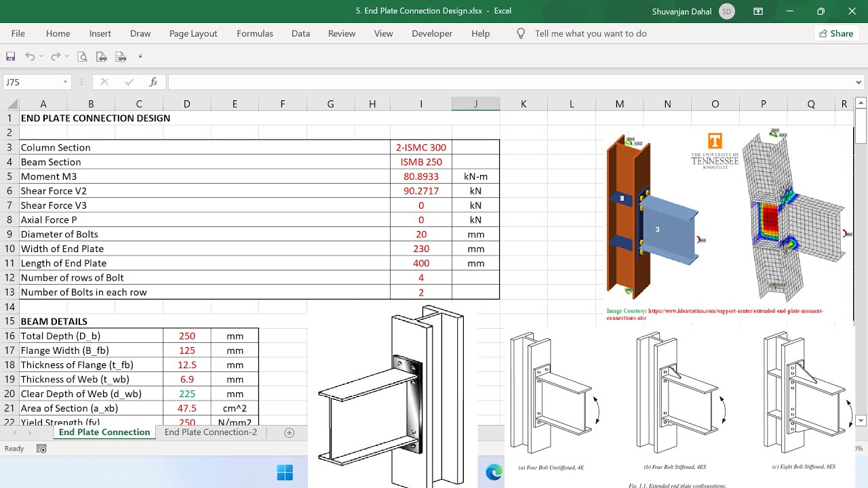Click inside the formula bar input
The width and height of the screenshot is (868, 488).
coord(511,82)
